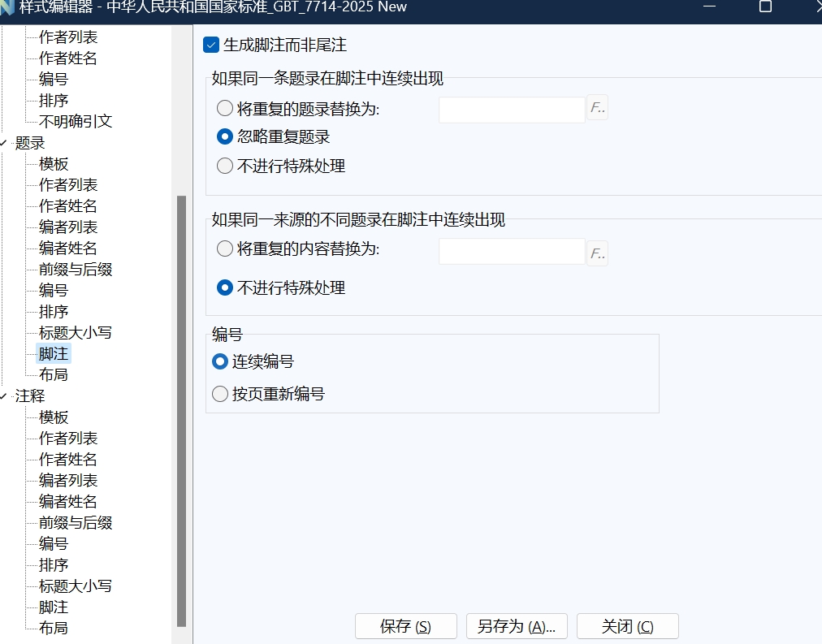Open the 不明确引文 settings page

(75, 121)
